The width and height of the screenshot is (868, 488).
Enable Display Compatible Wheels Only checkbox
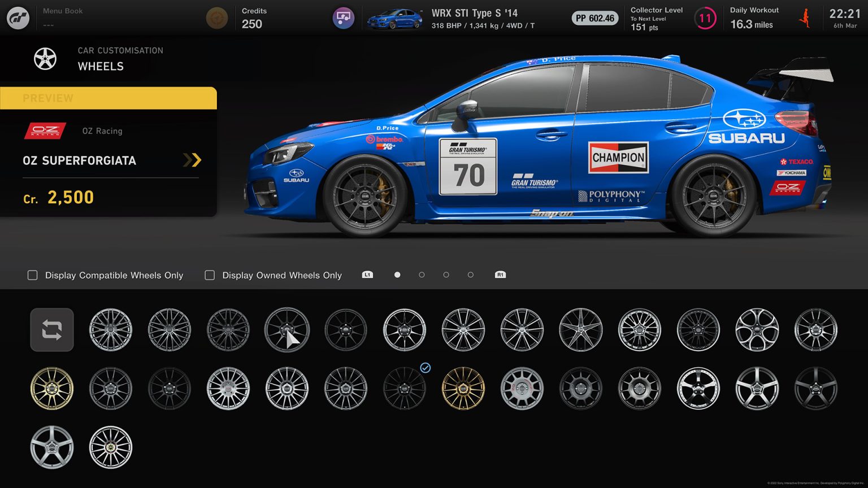coord(33,275)
